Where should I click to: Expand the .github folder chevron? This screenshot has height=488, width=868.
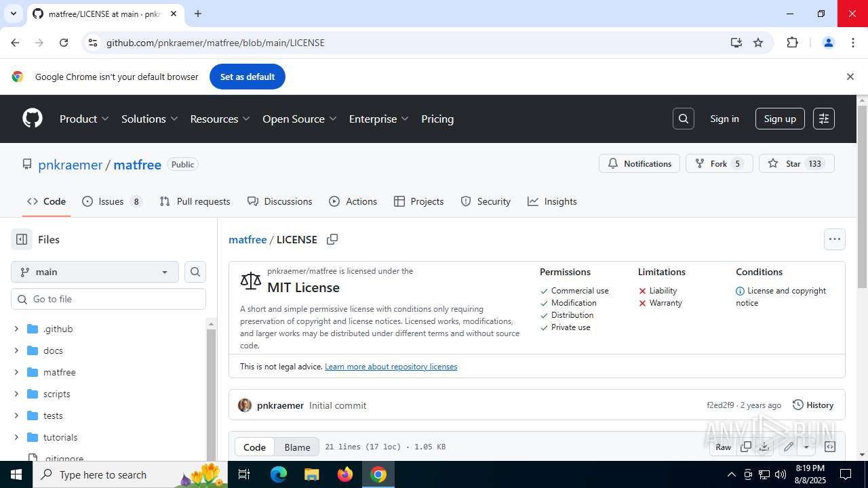[16, 329]
